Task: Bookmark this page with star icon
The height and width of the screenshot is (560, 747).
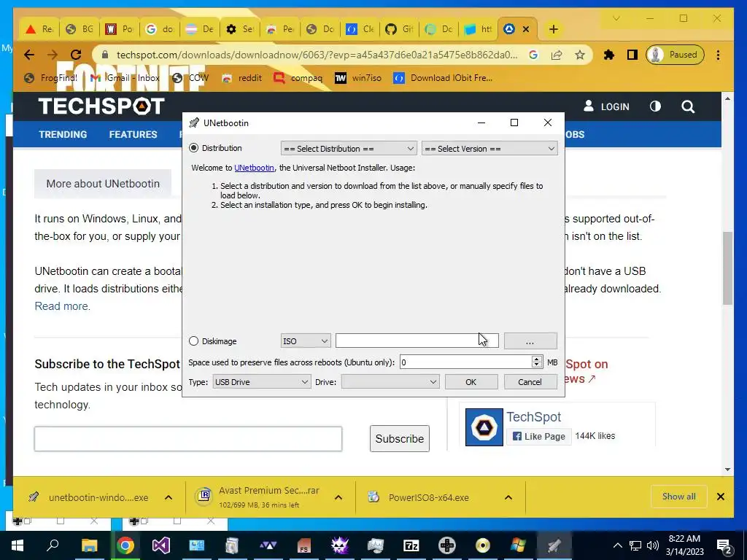Action: pyautogui.click(x=580, y=55)
